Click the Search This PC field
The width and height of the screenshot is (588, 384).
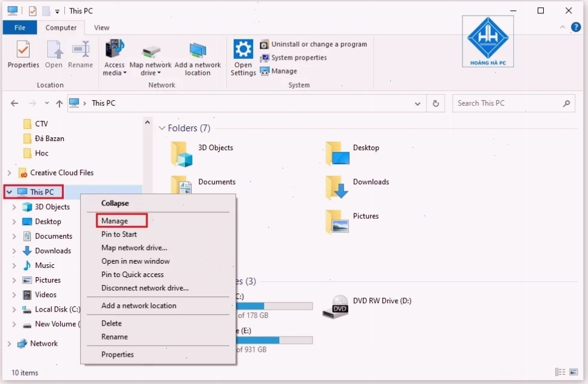coord(514,103)
